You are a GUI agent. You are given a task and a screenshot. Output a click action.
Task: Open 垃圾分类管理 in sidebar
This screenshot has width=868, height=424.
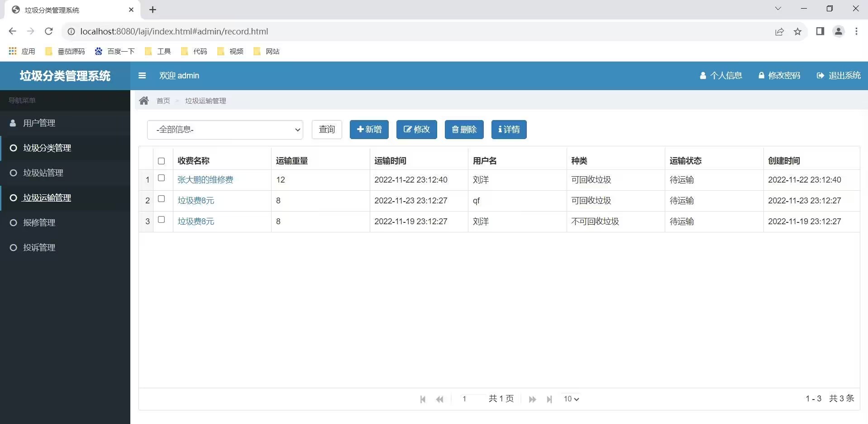coord(65,148)
